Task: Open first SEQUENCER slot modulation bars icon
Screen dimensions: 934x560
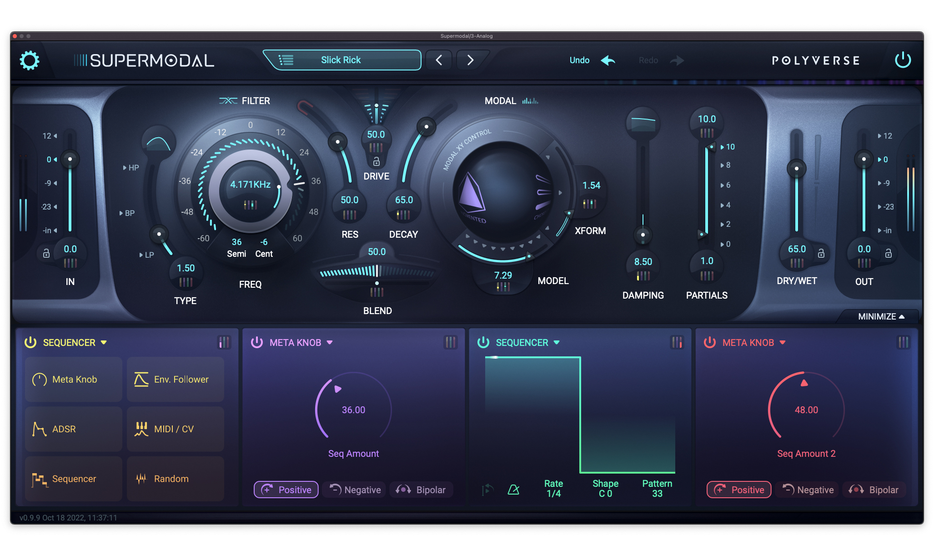Action: [x=224, y=342]
